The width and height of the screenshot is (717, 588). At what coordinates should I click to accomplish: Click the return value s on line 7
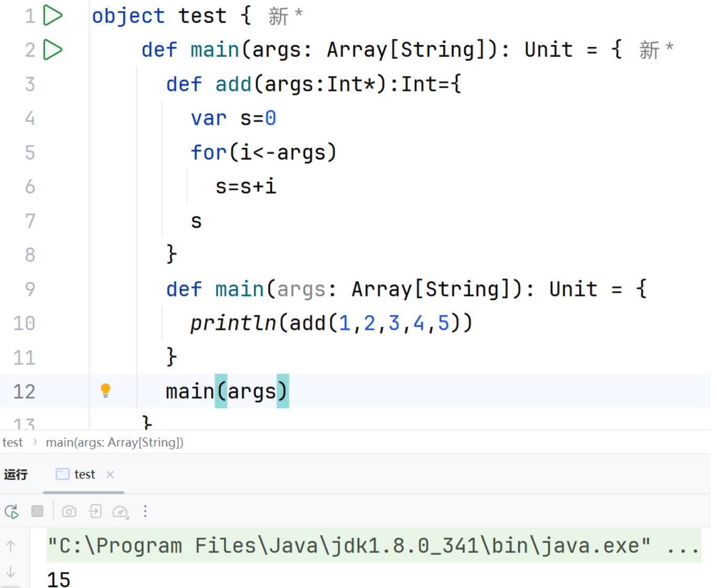(x=196, y=221)
